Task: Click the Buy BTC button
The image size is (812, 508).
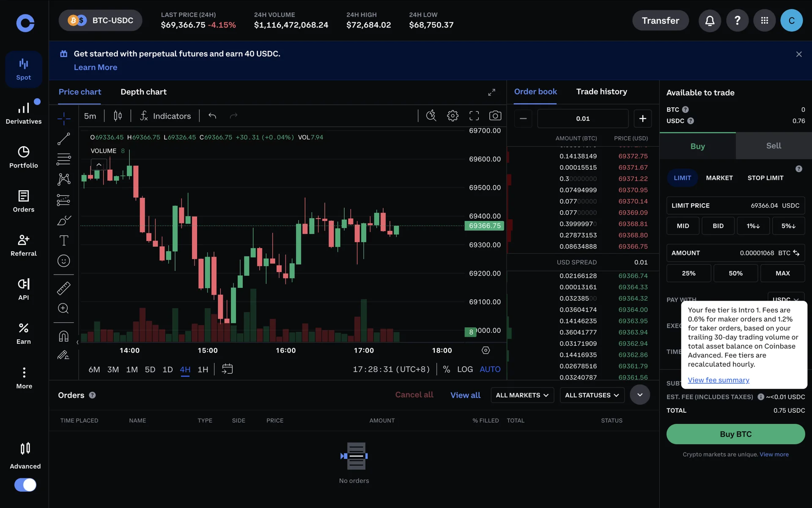Action: [735, 434]
